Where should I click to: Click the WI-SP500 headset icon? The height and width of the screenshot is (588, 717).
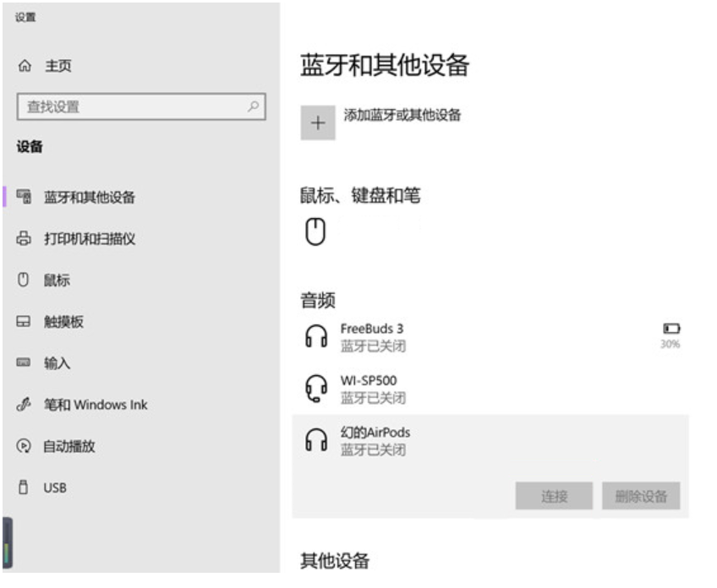315,389
